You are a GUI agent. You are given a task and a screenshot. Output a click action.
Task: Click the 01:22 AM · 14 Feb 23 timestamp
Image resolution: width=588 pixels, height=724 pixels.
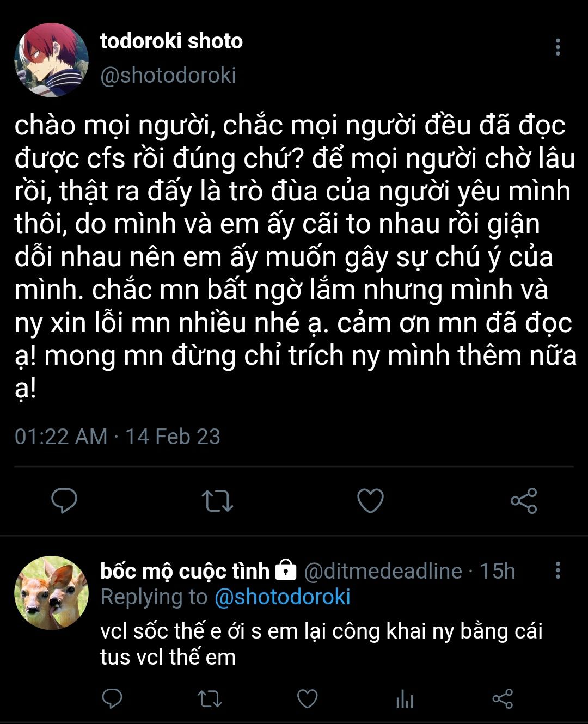118,437
